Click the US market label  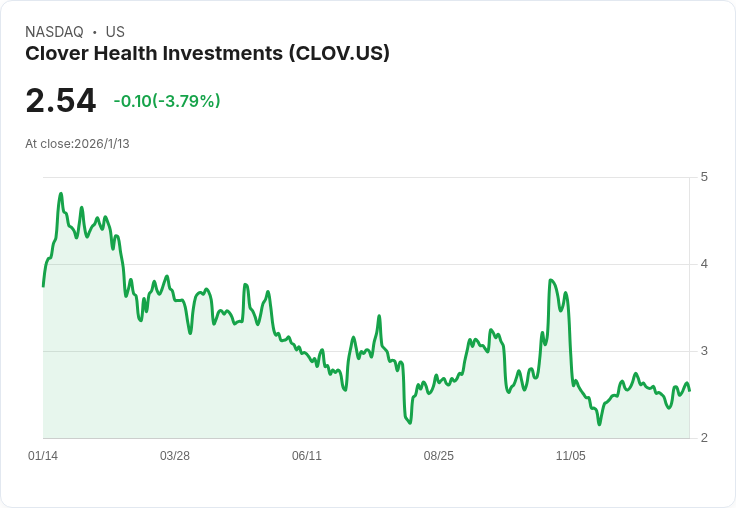pyautogui.click(x=115, y=32)
